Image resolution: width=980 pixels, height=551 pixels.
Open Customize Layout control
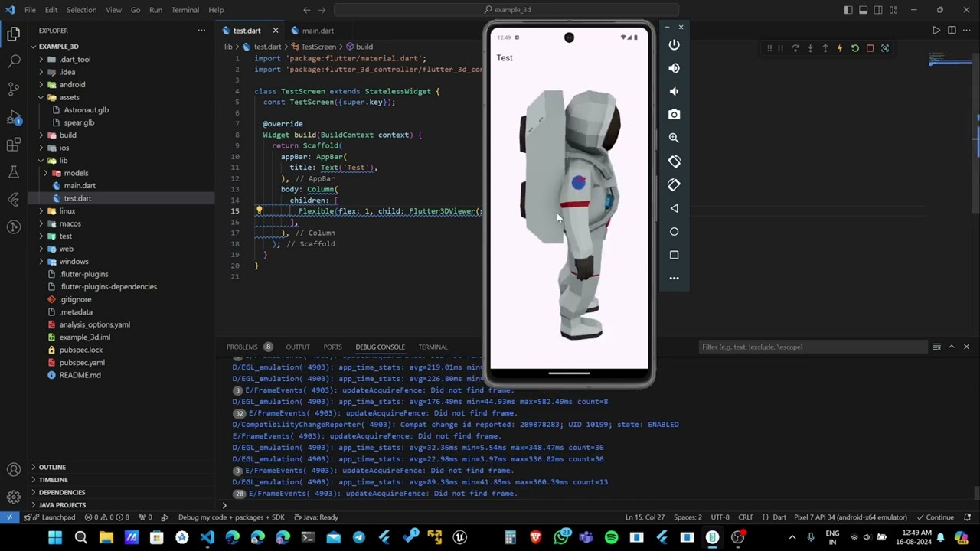(x=893, y=10)
